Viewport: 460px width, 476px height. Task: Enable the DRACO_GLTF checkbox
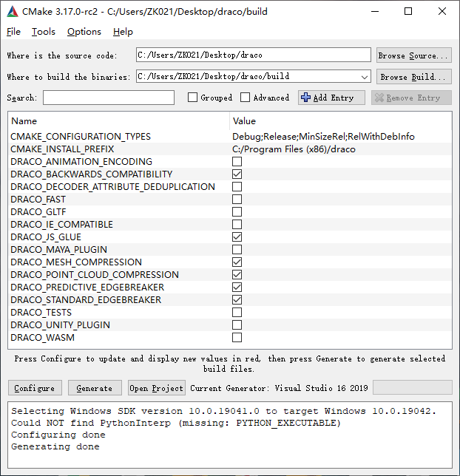[x=237, y=212]
